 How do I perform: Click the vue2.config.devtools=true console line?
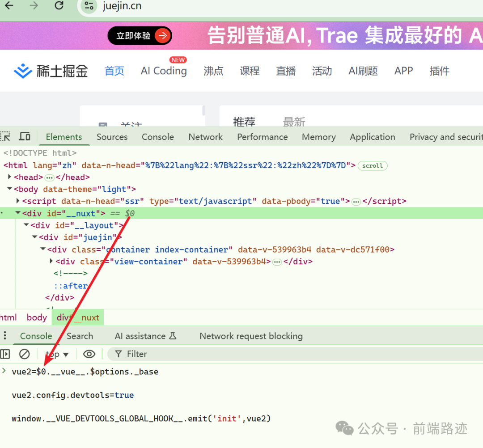73,395
